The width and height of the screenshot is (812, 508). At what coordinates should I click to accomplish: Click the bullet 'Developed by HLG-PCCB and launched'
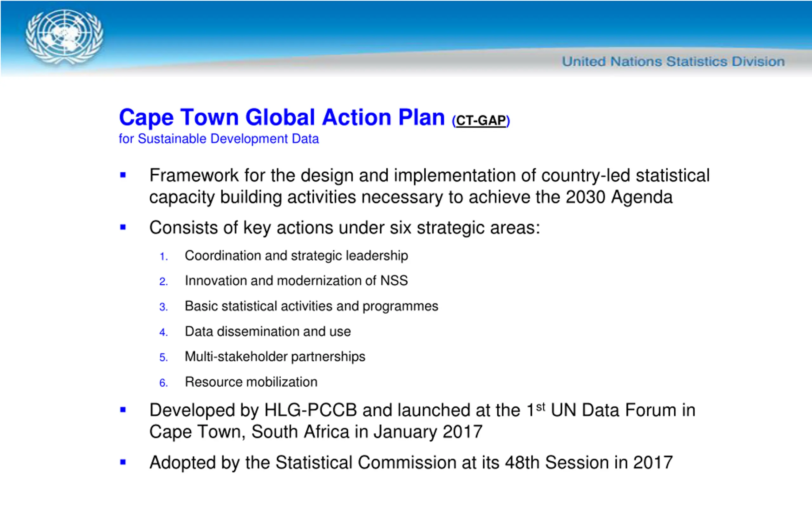(422, 421)
